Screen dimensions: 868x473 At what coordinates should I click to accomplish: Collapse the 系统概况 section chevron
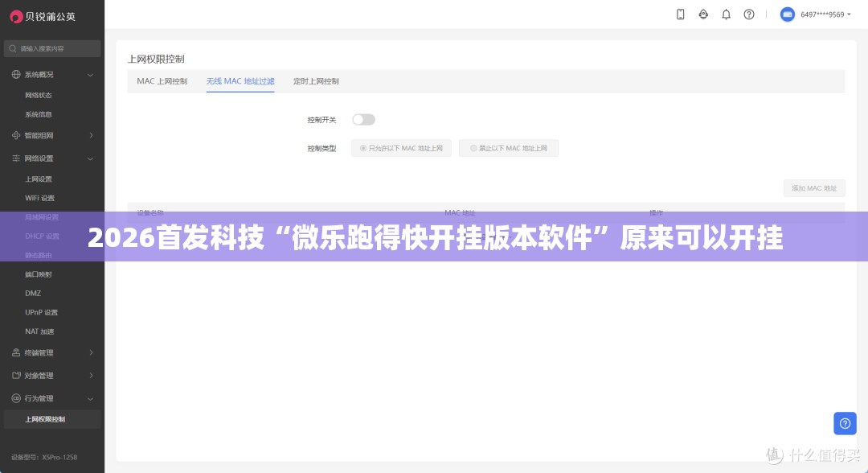coord(90,75)
